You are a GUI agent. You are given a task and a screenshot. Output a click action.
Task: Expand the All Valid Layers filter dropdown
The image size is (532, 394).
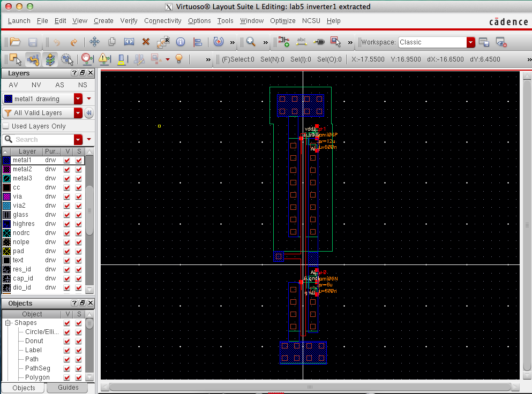78,113
